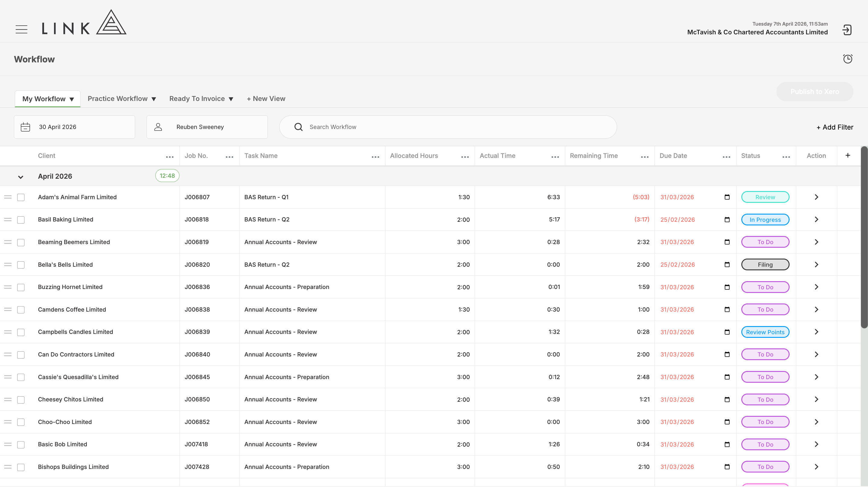Open Filing status for Bella's Bells Limited
Screen dimensions: 868x487
[x=765, y=265]
